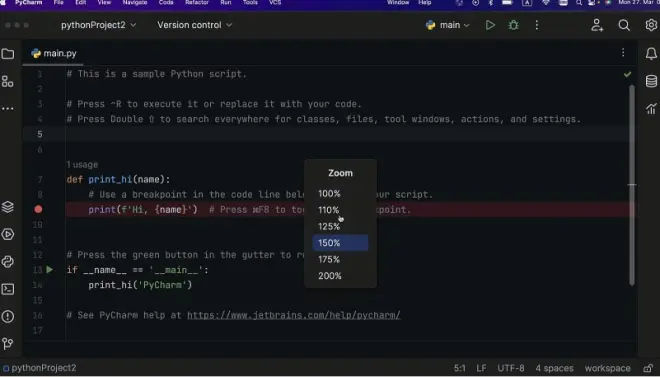Open the Python Console icon
Viewport: 660px width, 377px height.
pos(8,262)
